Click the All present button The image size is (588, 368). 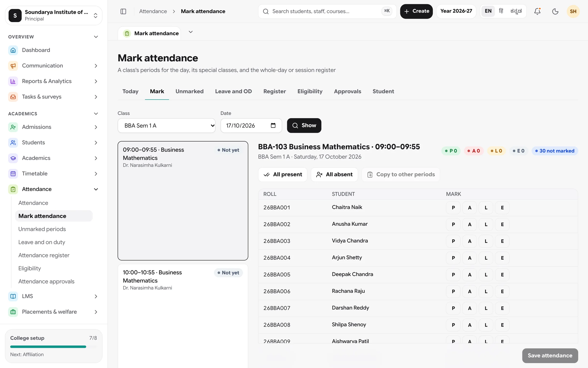pyautogui.click(x=282, y=174)
